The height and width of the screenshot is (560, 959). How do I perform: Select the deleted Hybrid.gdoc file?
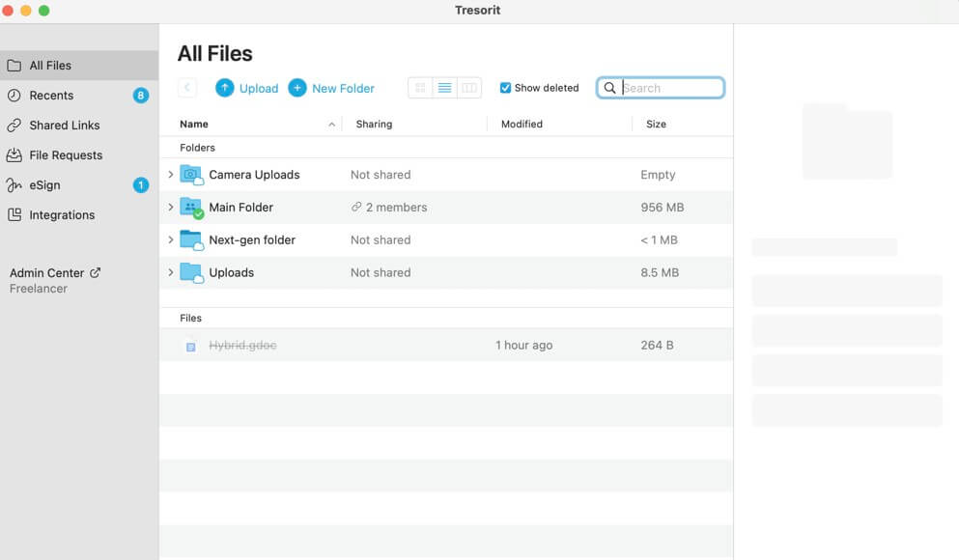click(x=242, y=346)
